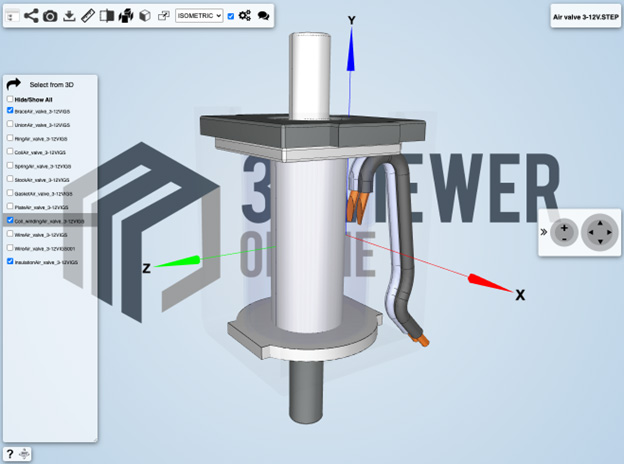
Task: Check the GasketAir_valve_3-12VIGS checkbox
Action: tap(10, 193)
